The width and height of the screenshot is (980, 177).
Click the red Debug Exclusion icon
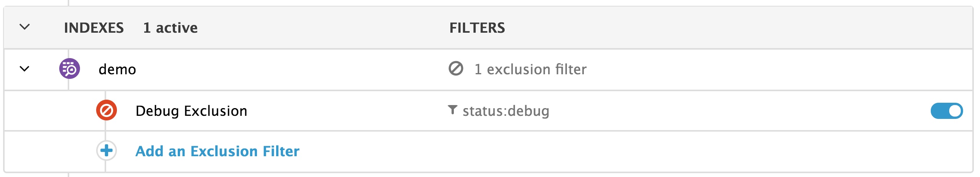107,110
